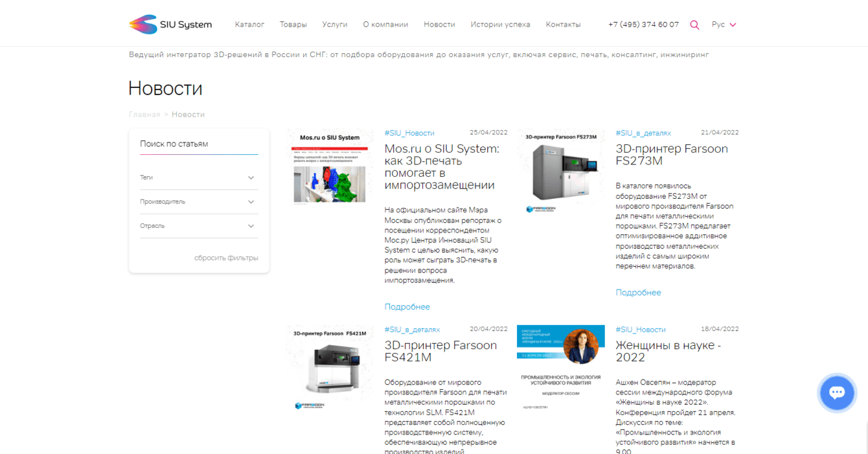This screenshot has width=868, height=454.
Task: Open Истории успеха menu item
Action: (500, 25)
